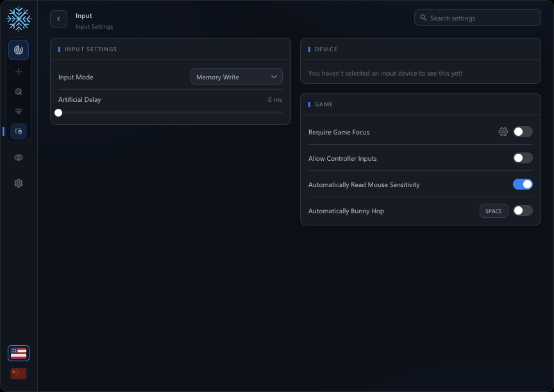Select the crosshair icon in the sidebar

coord(19,72)
